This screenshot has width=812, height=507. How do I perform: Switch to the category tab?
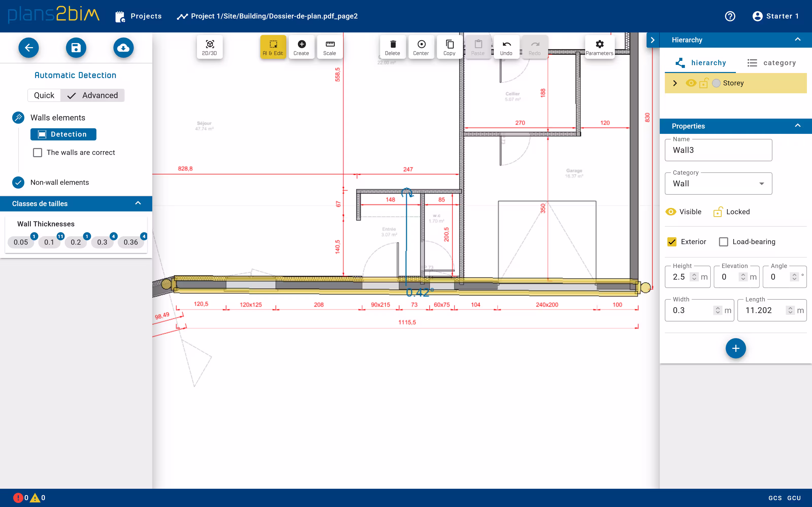[x=771, y=63]
